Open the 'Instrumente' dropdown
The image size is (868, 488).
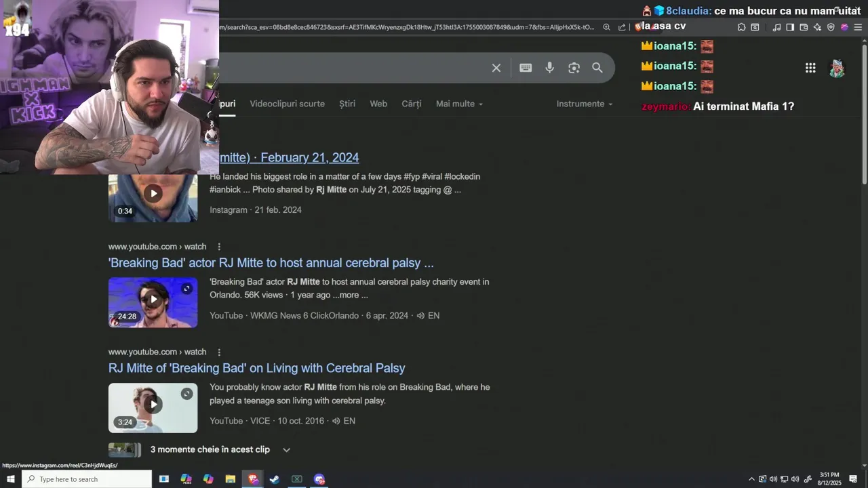click(584, 104)
